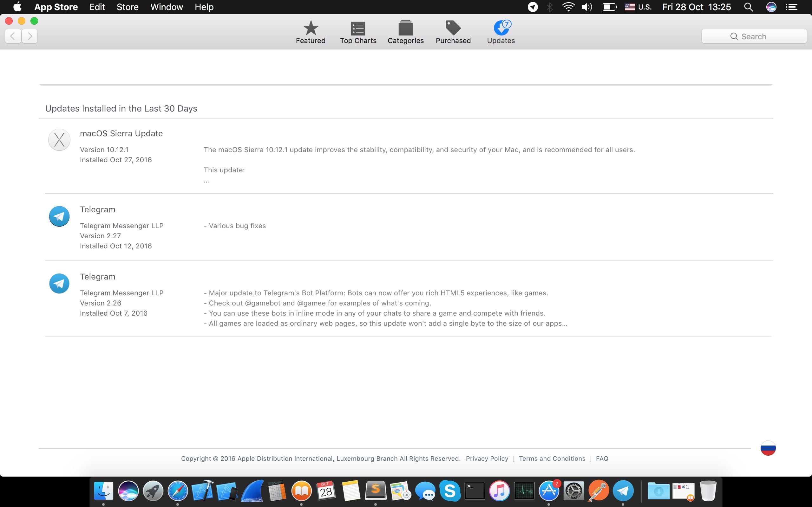Screen dimensions: 812x507
Task: Open the Telegram 2.26 title
Action: [98, 277]
